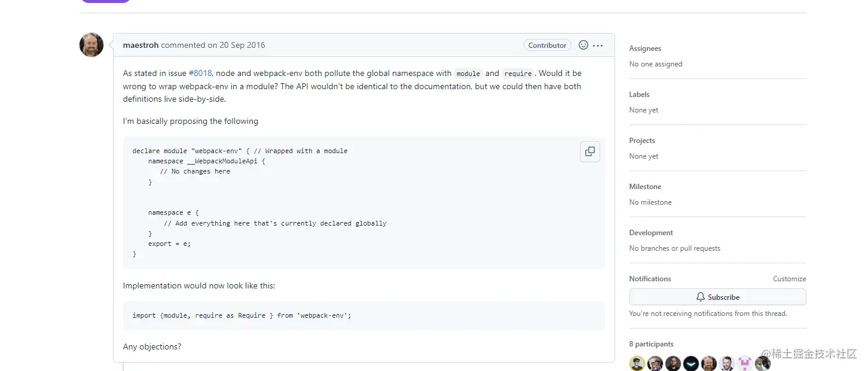This screenshot has width=868, height=371.
Task: Click the "on 20 Sep 2016" timestamp
Action: coord(236,45)
